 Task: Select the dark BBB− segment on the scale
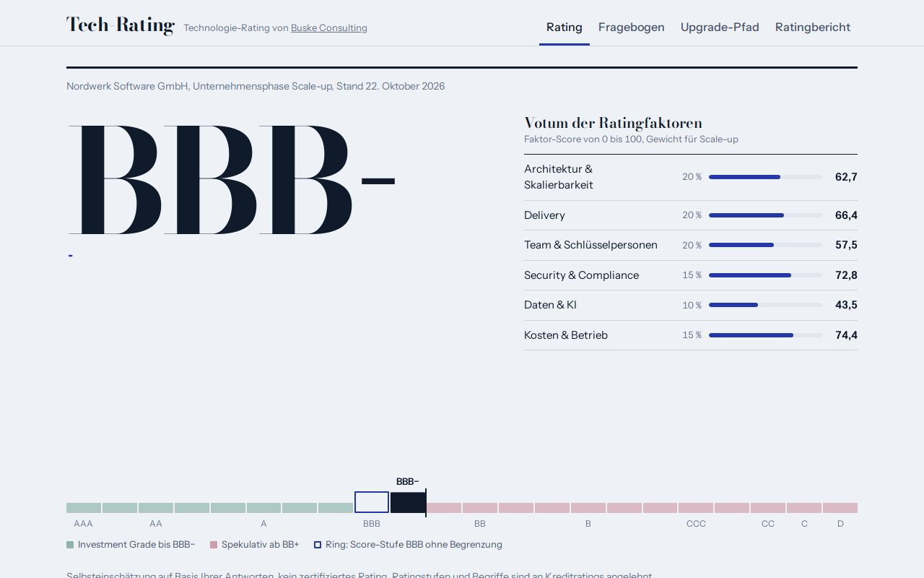[408, 502]
